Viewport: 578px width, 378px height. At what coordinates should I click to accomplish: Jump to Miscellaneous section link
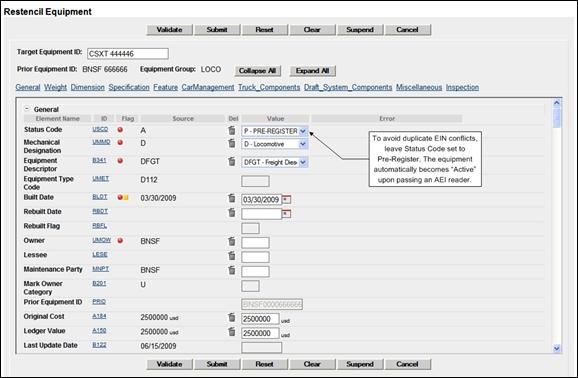(x=419, y=87)
